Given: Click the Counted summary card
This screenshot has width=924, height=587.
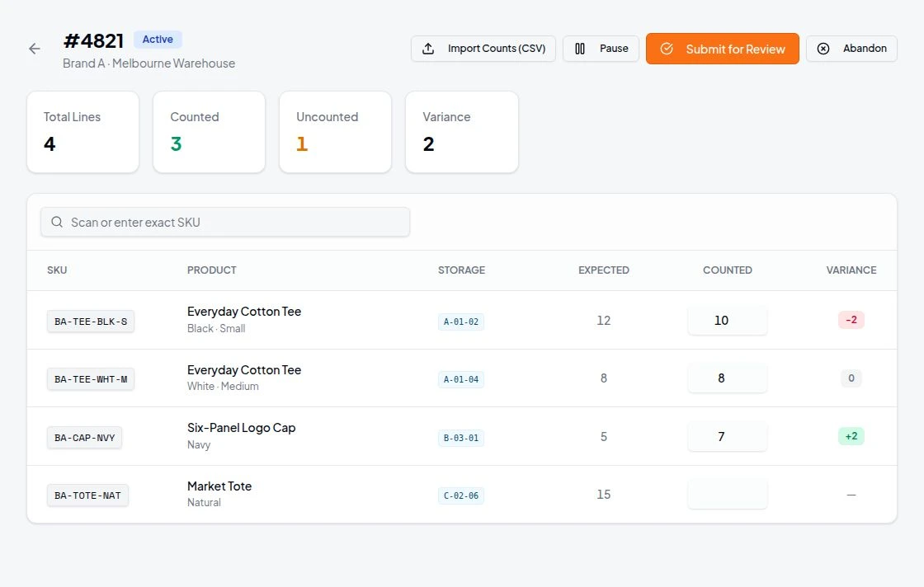Looking at the screenshot, I should coord(210,132).
